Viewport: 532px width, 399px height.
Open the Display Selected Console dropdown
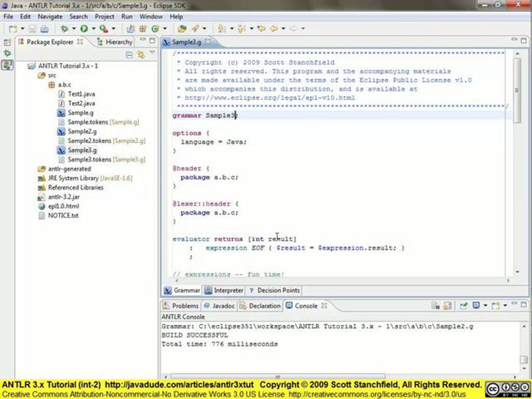(x=485, y=305)
